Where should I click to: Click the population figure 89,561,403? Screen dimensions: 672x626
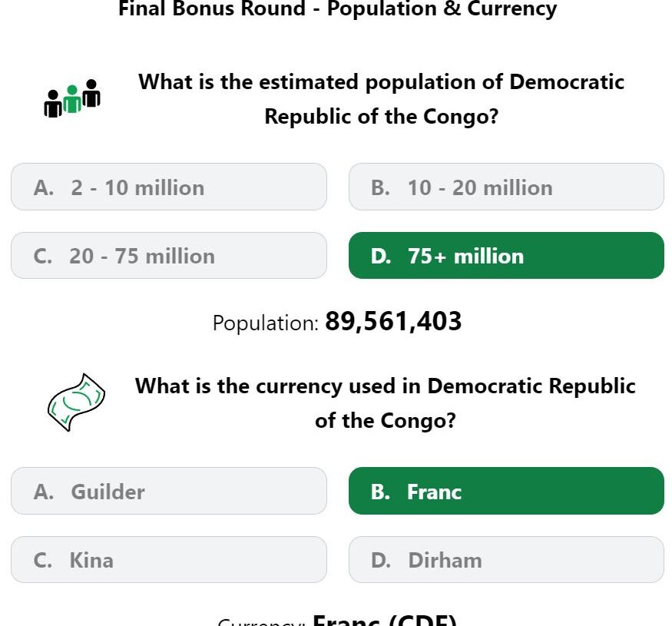(393, 321)
